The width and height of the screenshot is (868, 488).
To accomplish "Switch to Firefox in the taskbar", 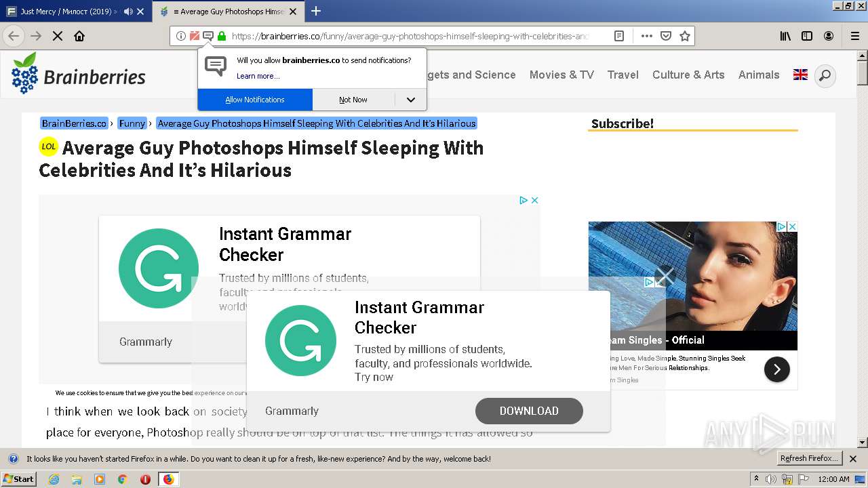I will (x=168, y=479).
